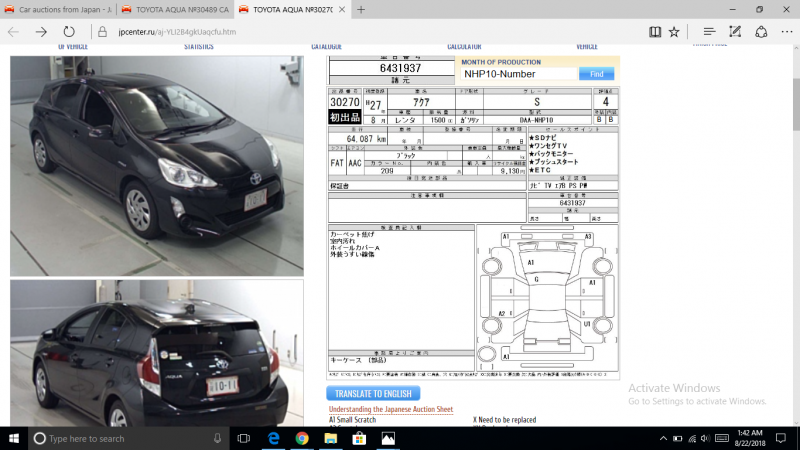Open Microsoft Edge from taskbar
Image resolution: width=800 pixels, height=450 pixels.
273,438
